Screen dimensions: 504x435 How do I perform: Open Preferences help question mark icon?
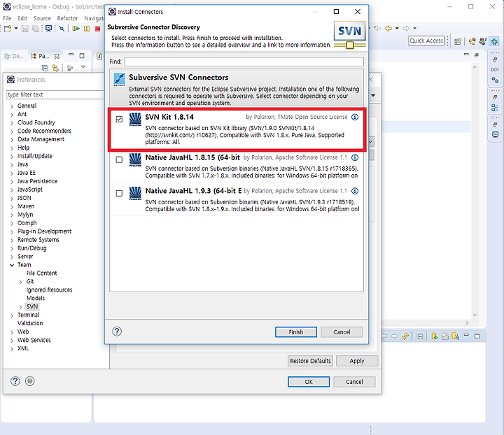(x=15, y=381)
